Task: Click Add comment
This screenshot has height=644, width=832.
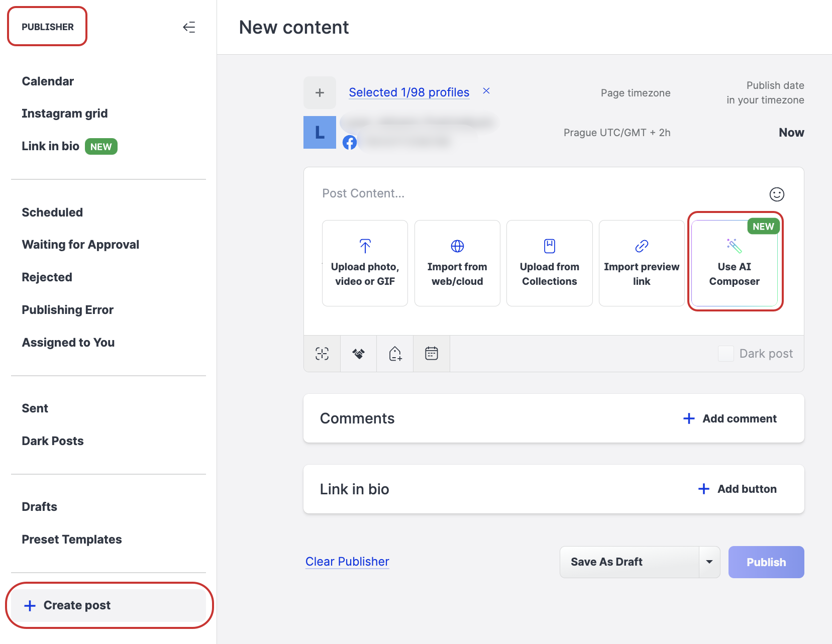Action: 730,418
